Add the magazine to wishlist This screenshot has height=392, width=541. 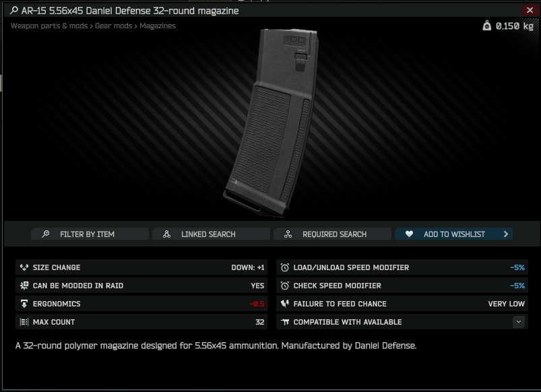coord(453,234)
